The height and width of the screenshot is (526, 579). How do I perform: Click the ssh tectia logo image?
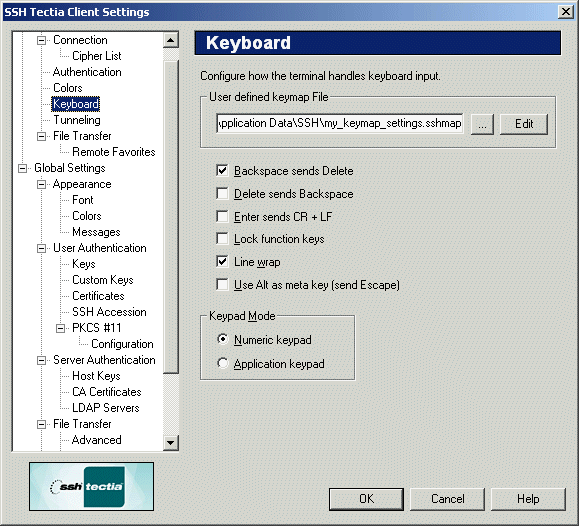point(92,486)
